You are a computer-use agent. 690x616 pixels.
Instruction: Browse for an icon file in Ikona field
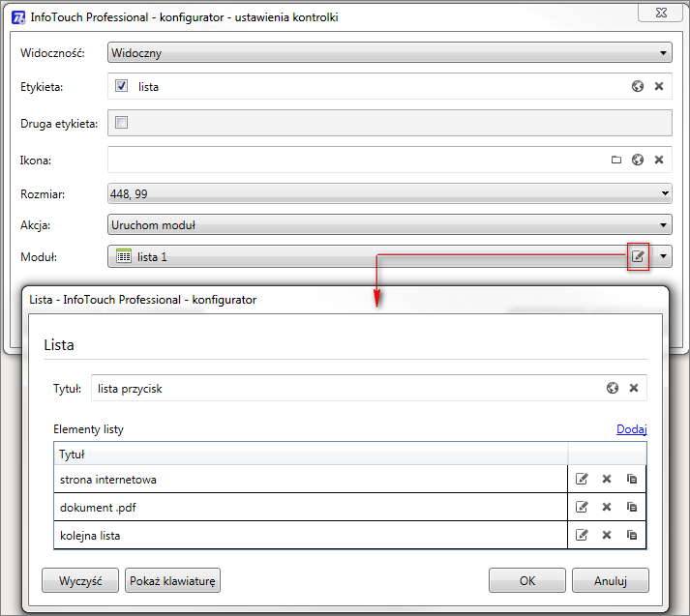tap(616, 160)
